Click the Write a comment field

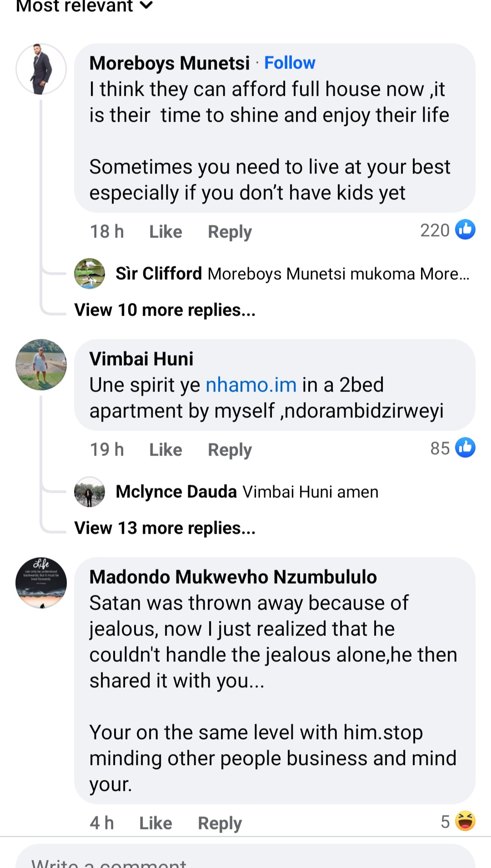(245, 858)
